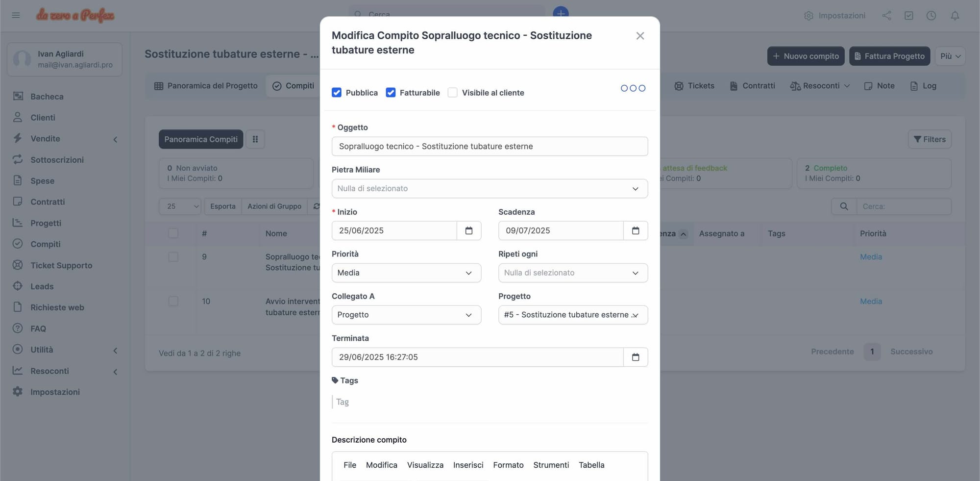The width and height of the screenshot is (980, 481).
Task: Open the Formato menu in description editor
Action: point(508,465)
